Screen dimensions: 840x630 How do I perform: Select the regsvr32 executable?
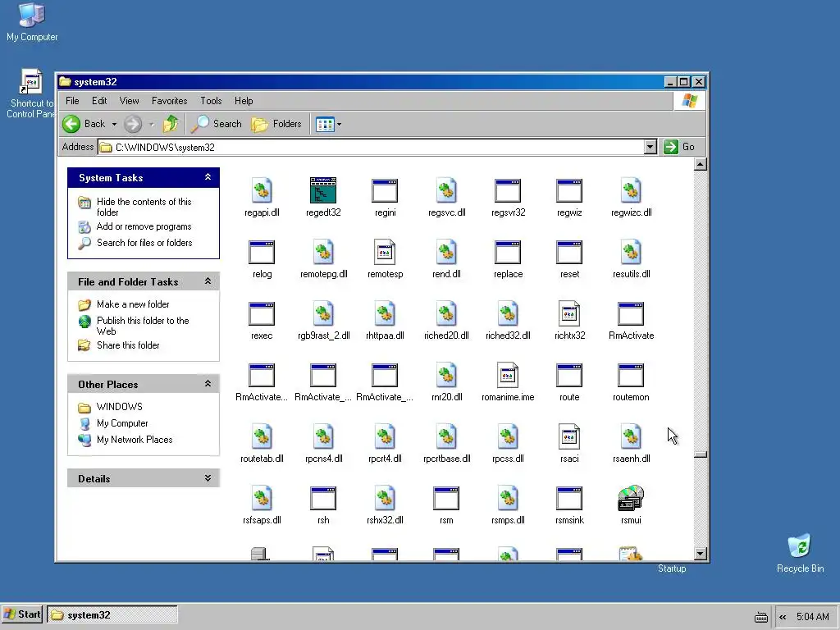[x=508, y=197]
